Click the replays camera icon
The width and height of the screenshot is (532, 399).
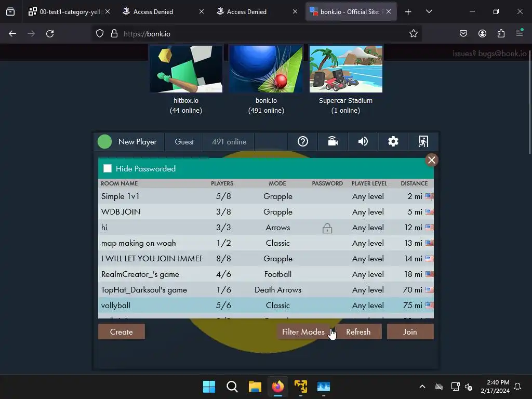click(333, 141)
